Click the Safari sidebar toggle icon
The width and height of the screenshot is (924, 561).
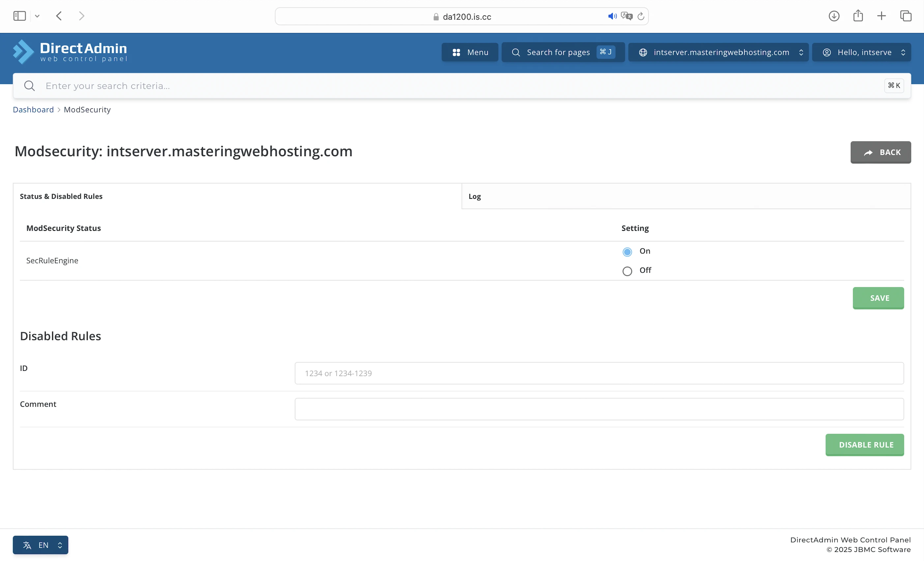(x=19, y=16)
